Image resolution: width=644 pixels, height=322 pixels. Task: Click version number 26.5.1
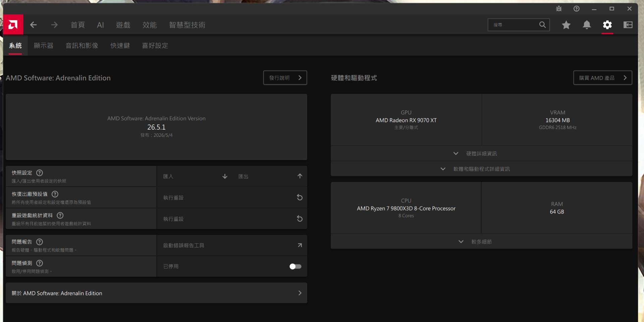[x=156, y=127]
